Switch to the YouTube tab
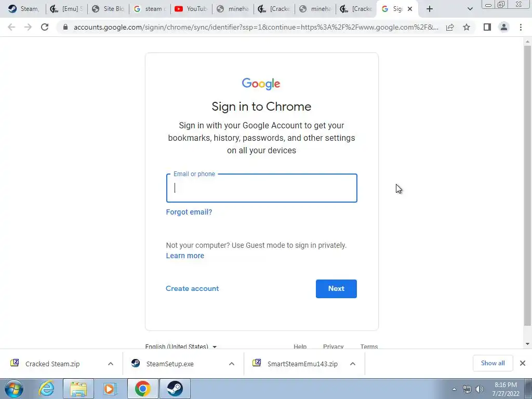The image size is (532, 399). click(x=191, y=9)
